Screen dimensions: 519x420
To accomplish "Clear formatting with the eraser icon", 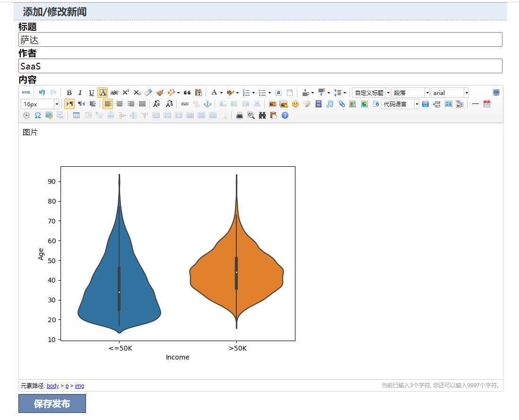I will click(148, 93).
